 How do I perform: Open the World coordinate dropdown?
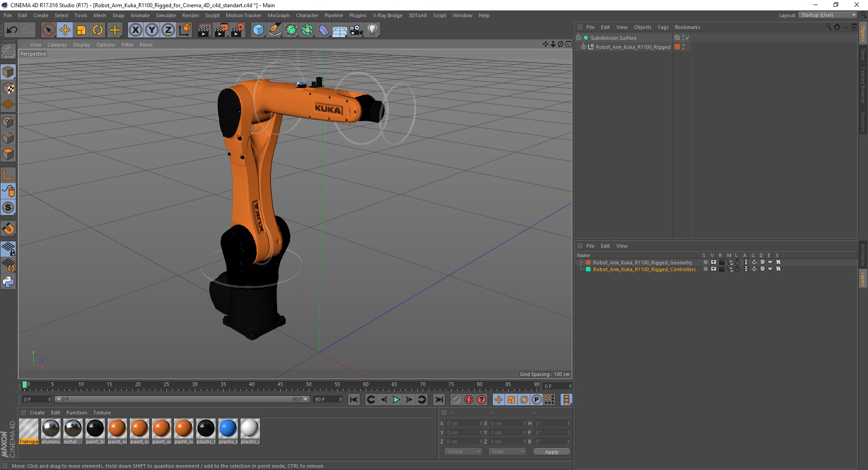[x=463, y=451]
